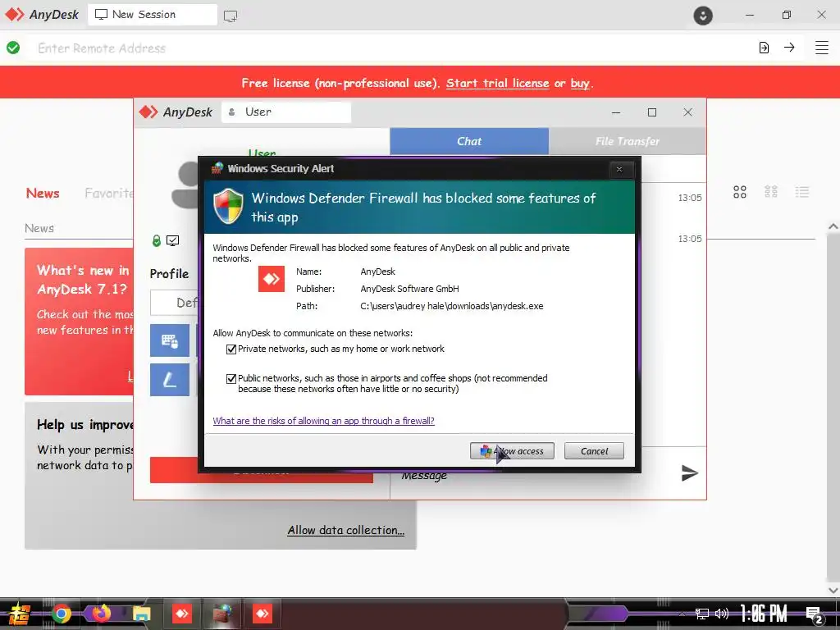
Task: Click connect arrow icon in address bar
Action: click(x=789, y=48)
